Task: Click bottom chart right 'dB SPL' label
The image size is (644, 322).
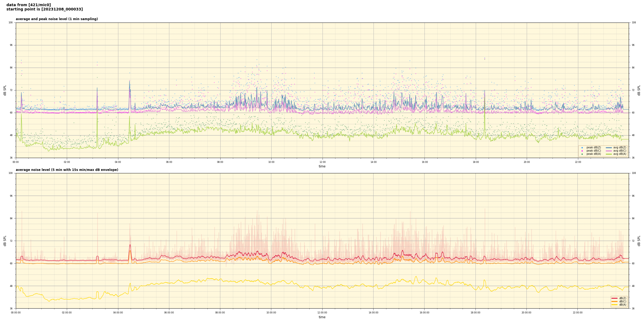Action: click(639, 241)
